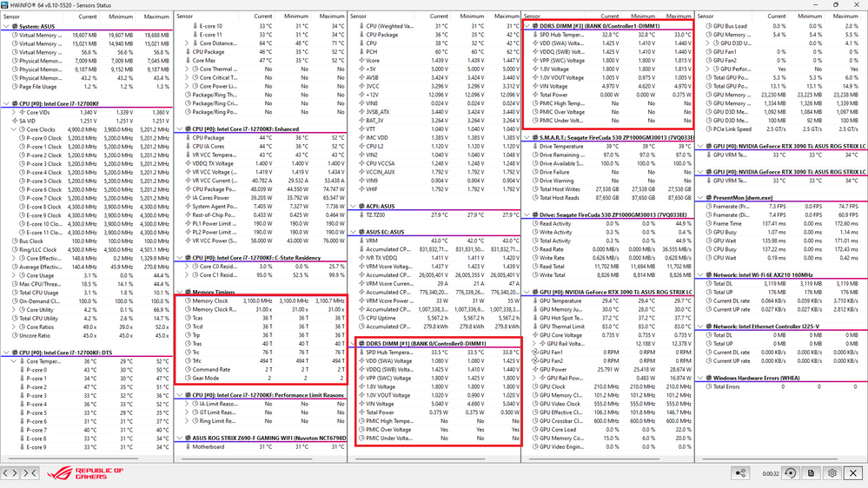
Task: Click the elapsed time 0:00:32 readout
Action: pos(770,473)
